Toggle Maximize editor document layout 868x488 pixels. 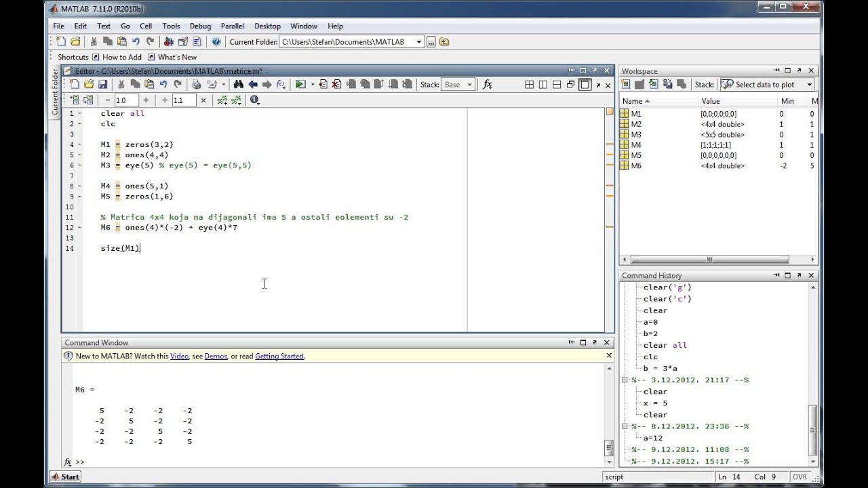click(x=584, y=85)
